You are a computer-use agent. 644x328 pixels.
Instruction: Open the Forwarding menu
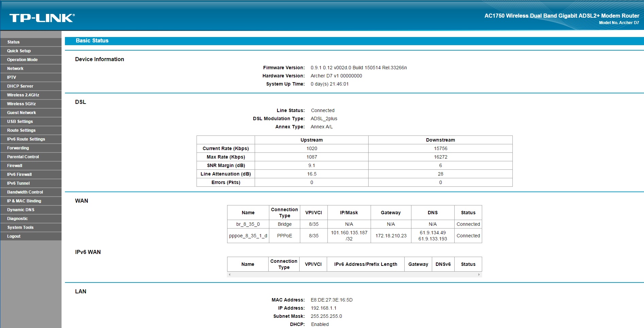point(31,148)
